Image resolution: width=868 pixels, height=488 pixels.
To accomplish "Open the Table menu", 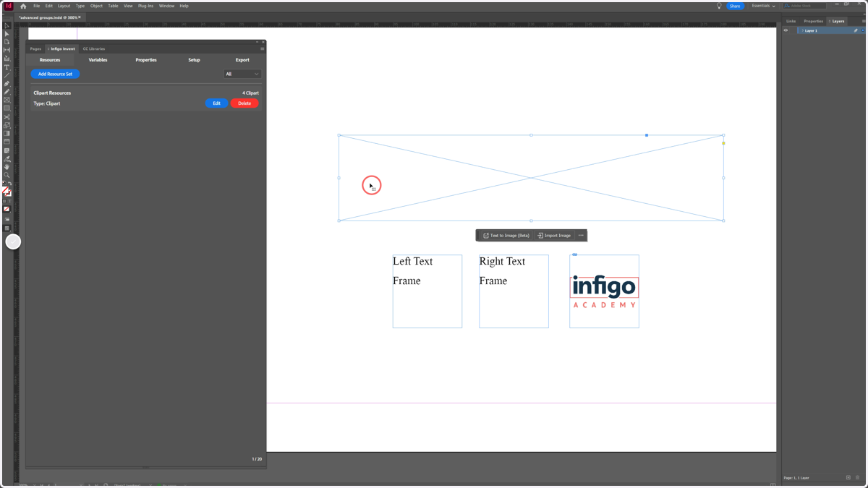I will (x=113, y=6).
